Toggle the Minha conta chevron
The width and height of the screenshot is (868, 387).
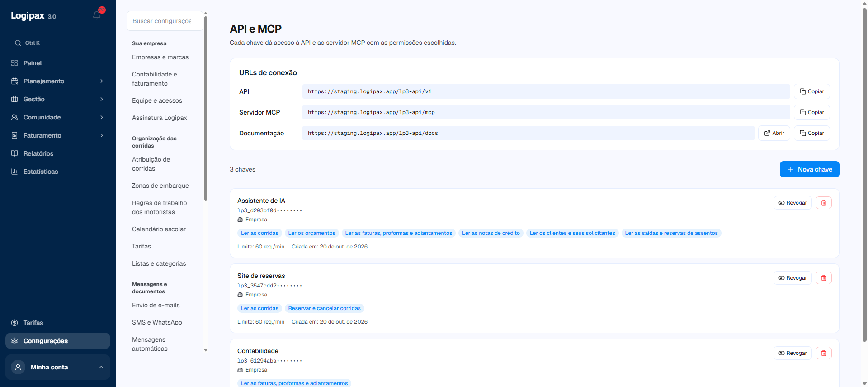coord(101,367)
